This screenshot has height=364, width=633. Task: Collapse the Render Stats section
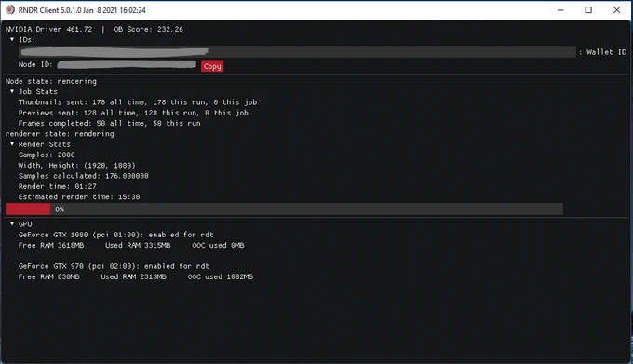pyautogui.click(x=12, y=143)
